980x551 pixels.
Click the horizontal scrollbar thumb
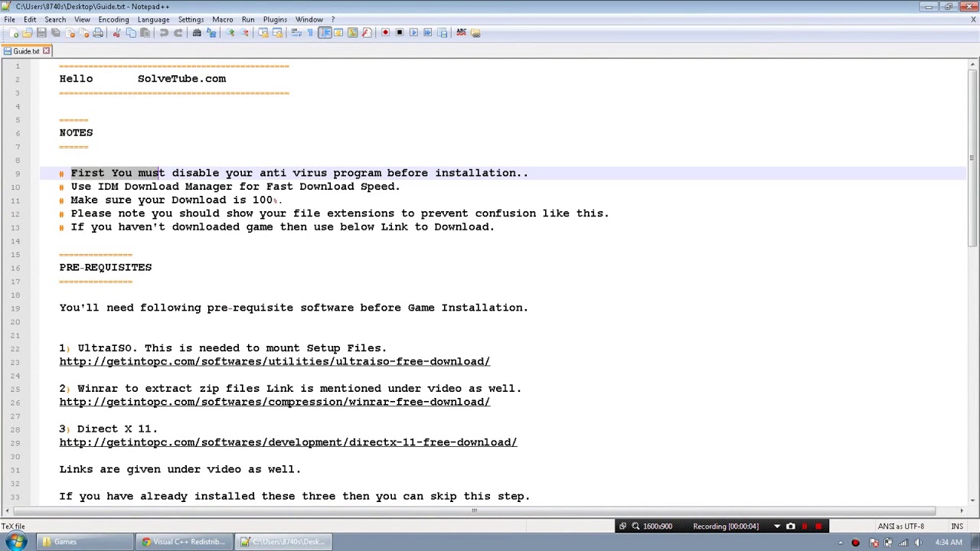tap(474, 510)
